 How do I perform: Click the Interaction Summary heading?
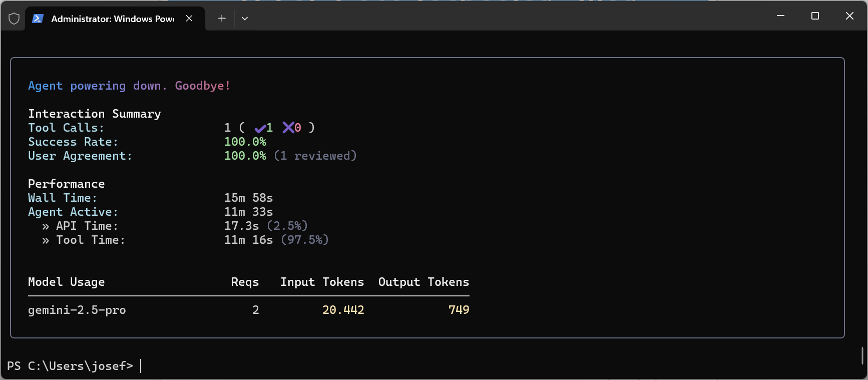pyautogui.click(x=94, y=114)
